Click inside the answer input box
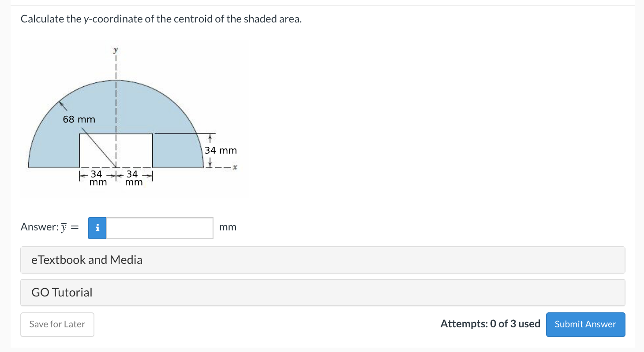 click(x=159, y=228)
